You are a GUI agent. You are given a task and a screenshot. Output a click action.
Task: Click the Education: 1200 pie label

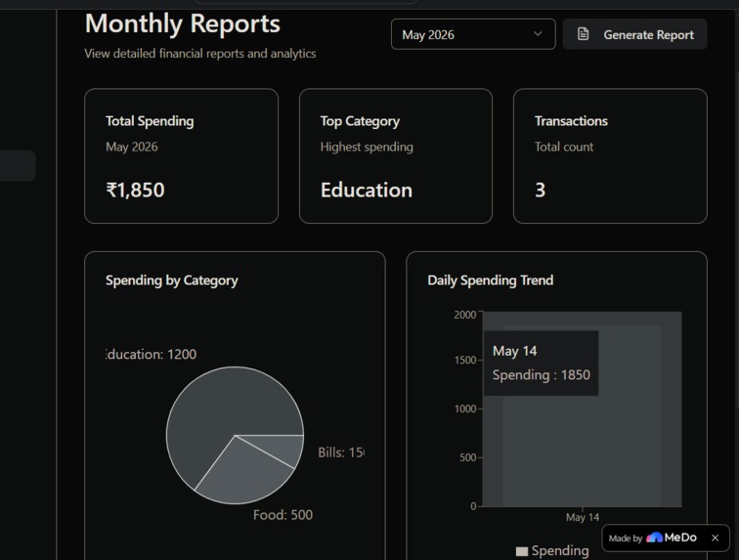[x=151, y=354]
